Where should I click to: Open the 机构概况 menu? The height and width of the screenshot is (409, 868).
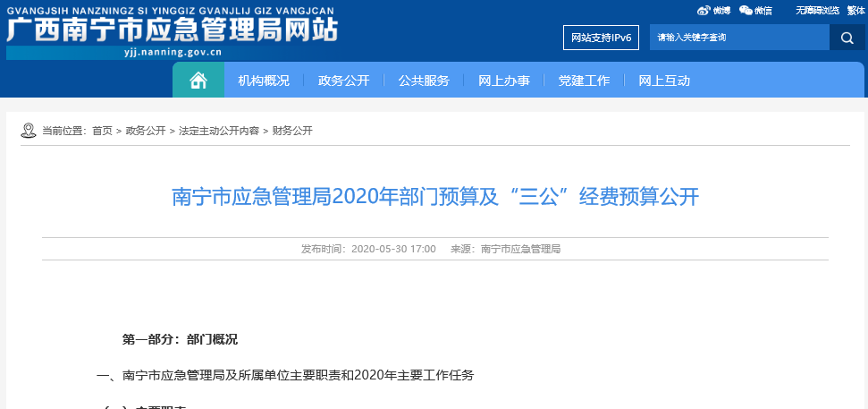click(264, 81)
